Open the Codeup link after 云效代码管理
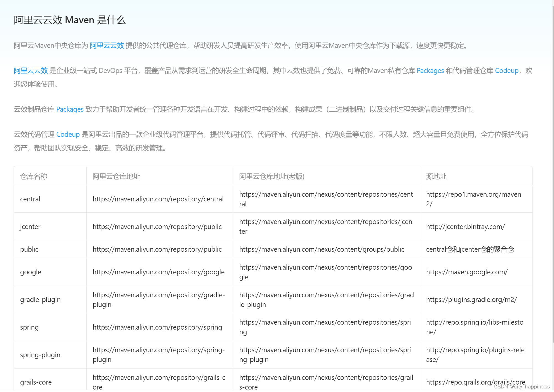Image resolution: width=554 pixels, height=392 pixels. 68,135
